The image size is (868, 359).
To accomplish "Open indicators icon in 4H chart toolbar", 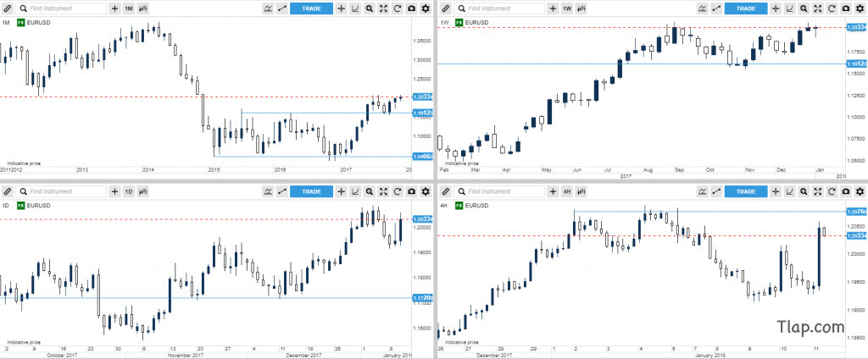I will click(x=703, y=191).
